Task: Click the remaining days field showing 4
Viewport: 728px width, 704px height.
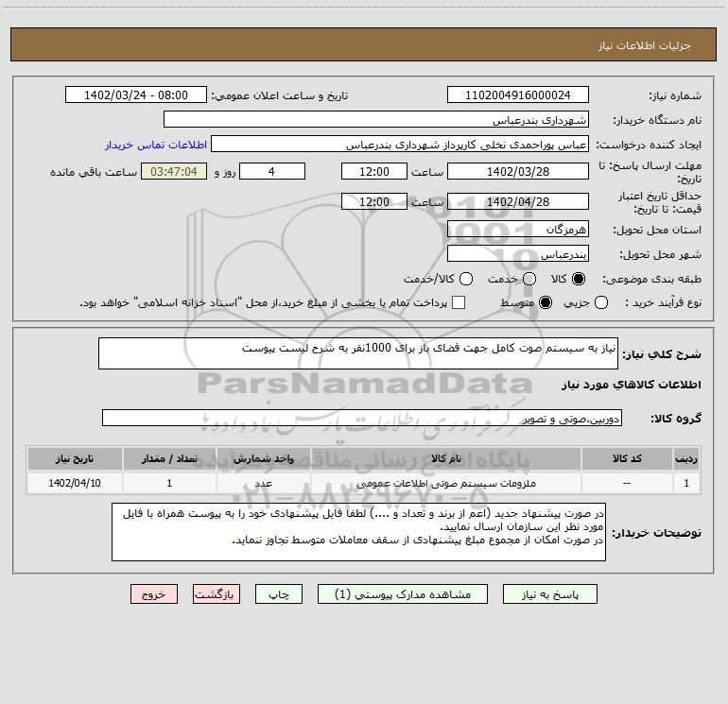Action: (x=272, y=171)
